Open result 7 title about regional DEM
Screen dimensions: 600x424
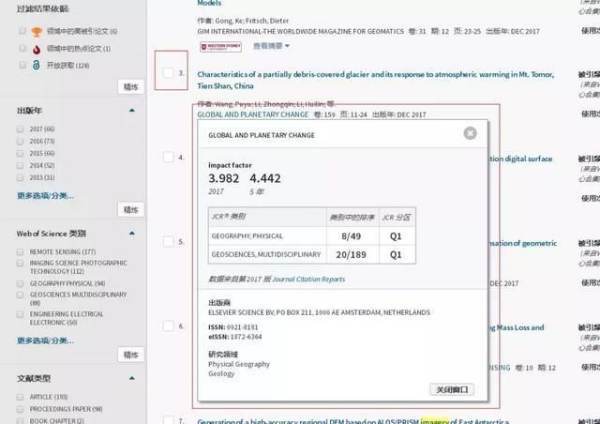pyautogui.click(x=353, y=421)
